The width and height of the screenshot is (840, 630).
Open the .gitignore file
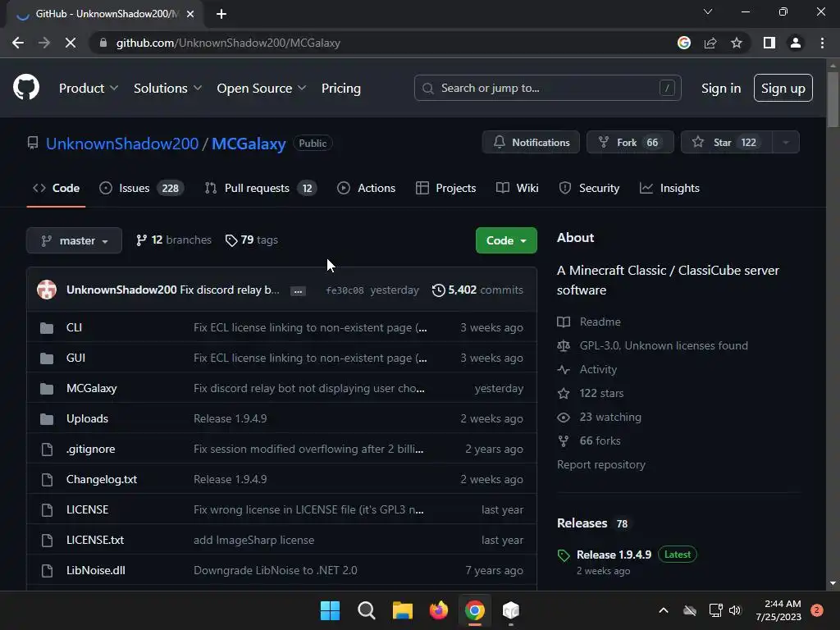[x=90, y=450]
